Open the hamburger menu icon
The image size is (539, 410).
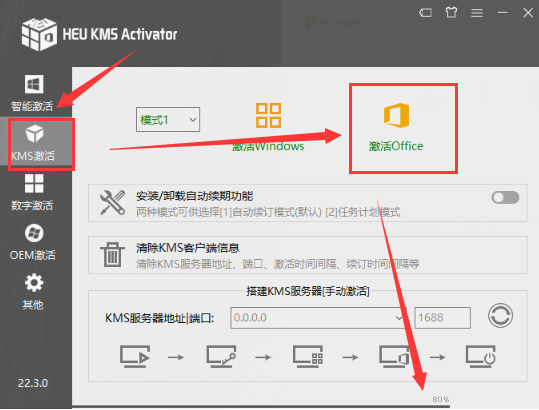[x=477, y=13]
